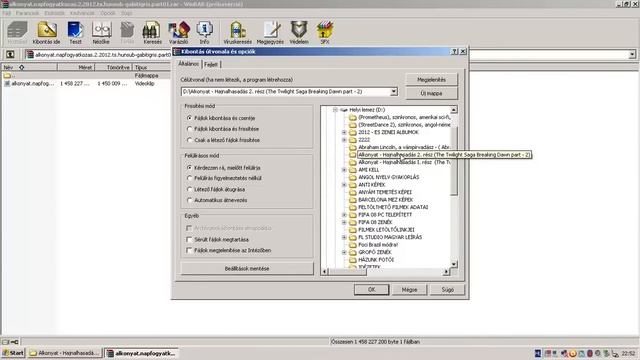Start Víruskeresés from the toolbar
640x360 pixels.
point(238,33)
